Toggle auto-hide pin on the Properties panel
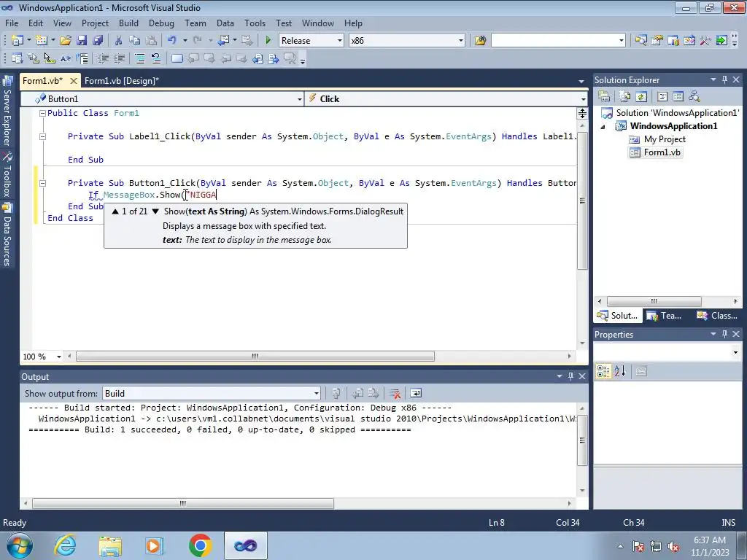Screen dimensions: 747x560 click(724, 334)
